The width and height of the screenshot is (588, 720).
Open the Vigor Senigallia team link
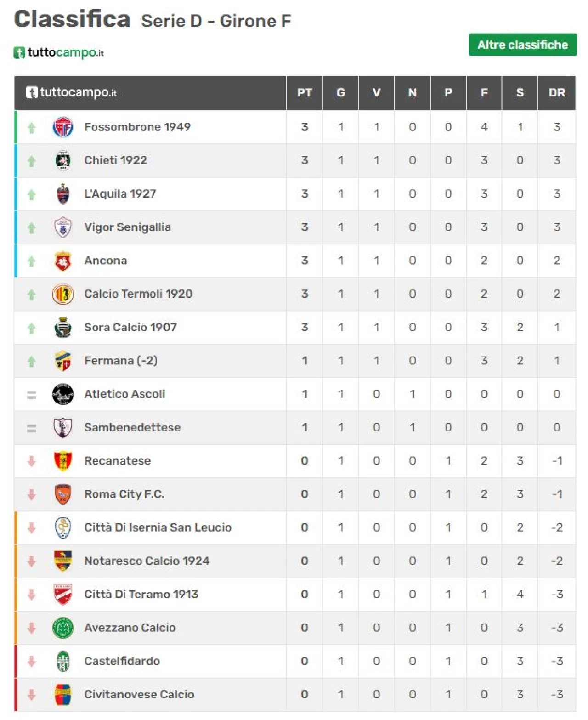click(x=127, y=227)
